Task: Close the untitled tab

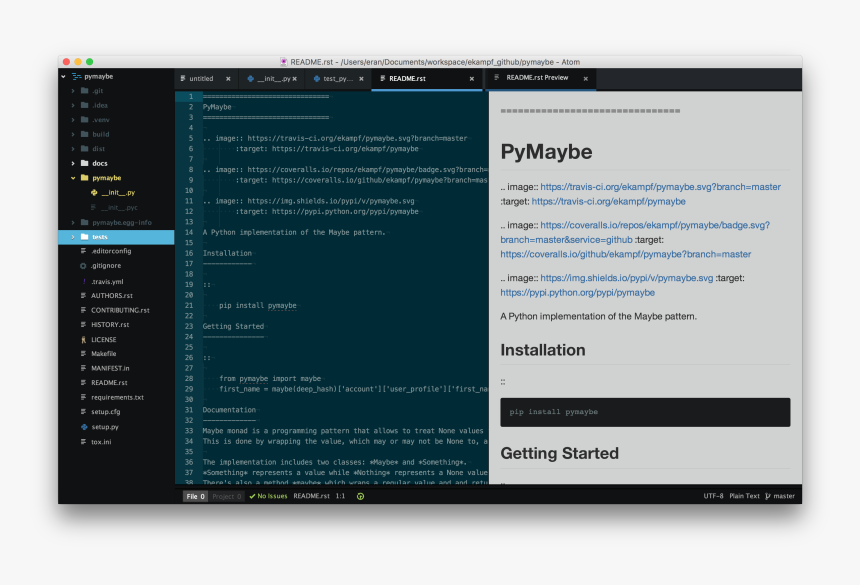Action: pyautogui.click(x=228, y=79)
